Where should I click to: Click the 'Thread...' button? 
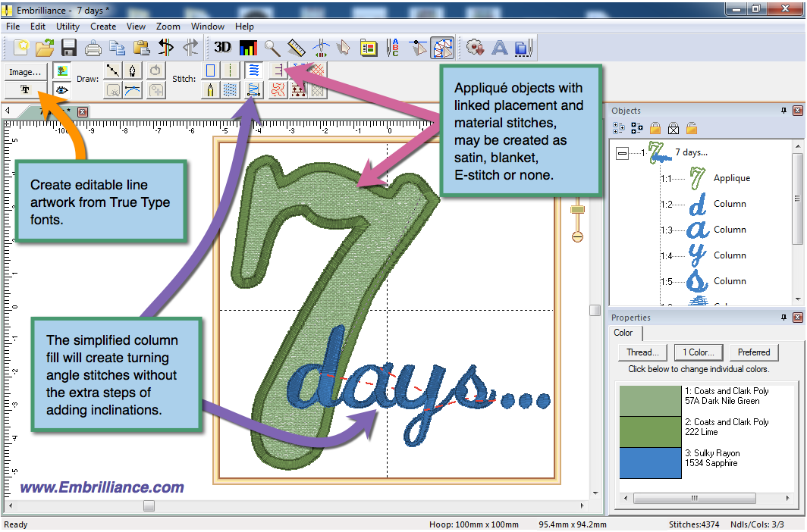coord(642,352)
